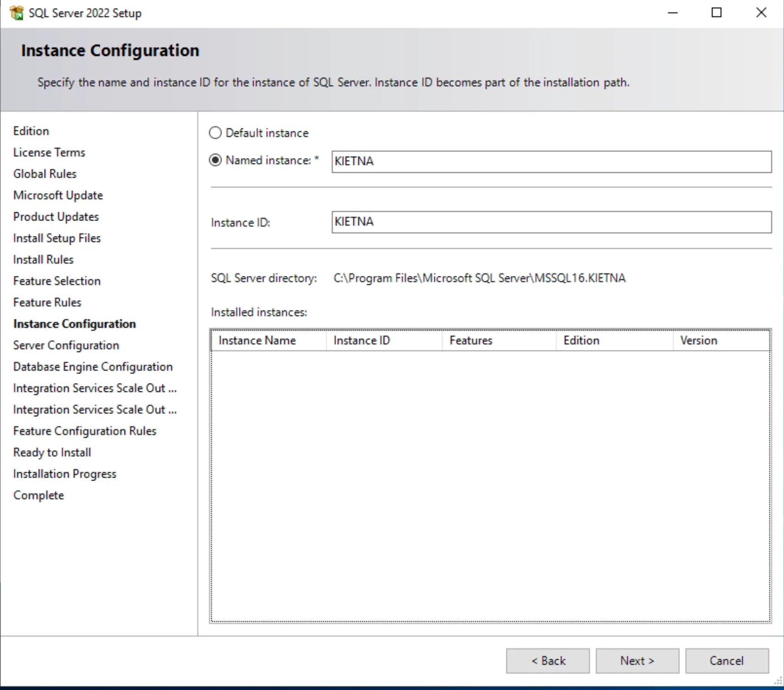Select Server Configuration step

pos(66,345)
